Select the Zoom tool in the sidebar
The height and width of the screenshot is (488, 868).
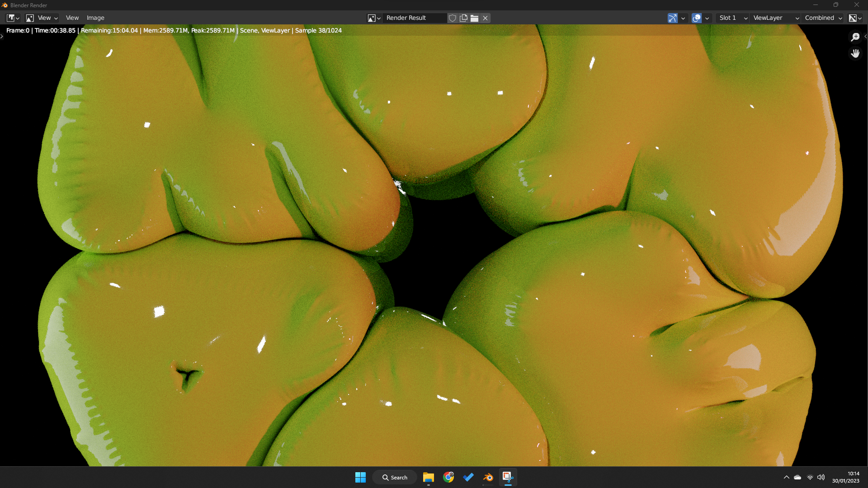[x=855, y=37]
